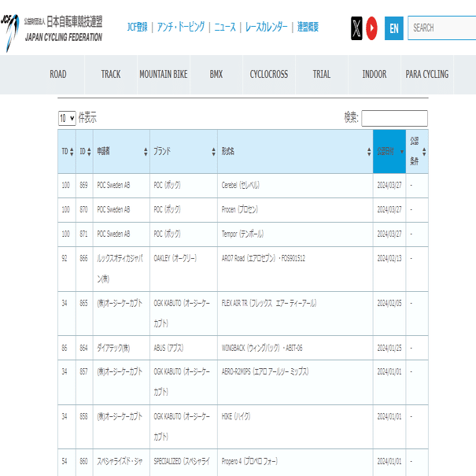Select the ARO7 Road model cell

[295, 269]
